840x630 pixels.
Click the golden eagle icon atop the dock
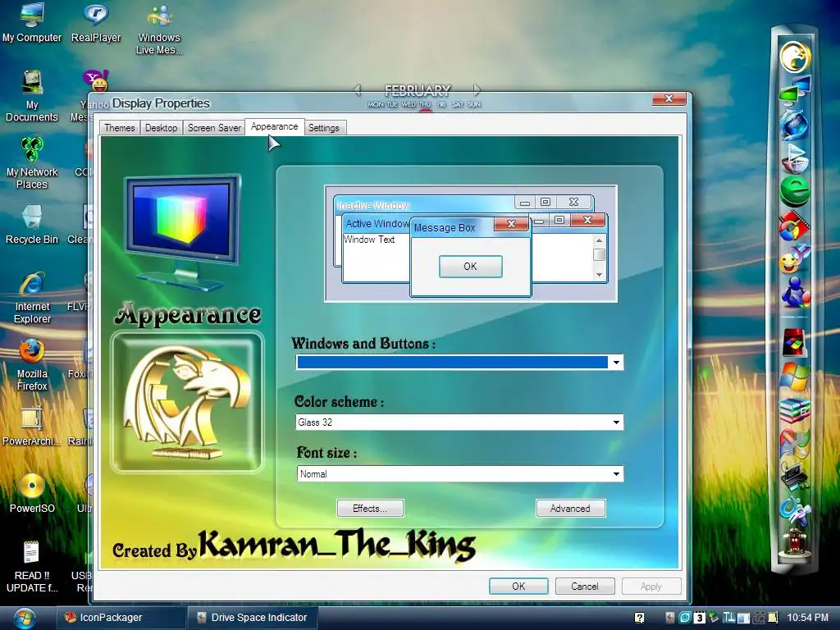pyautogui.click(x=795, y=57)
